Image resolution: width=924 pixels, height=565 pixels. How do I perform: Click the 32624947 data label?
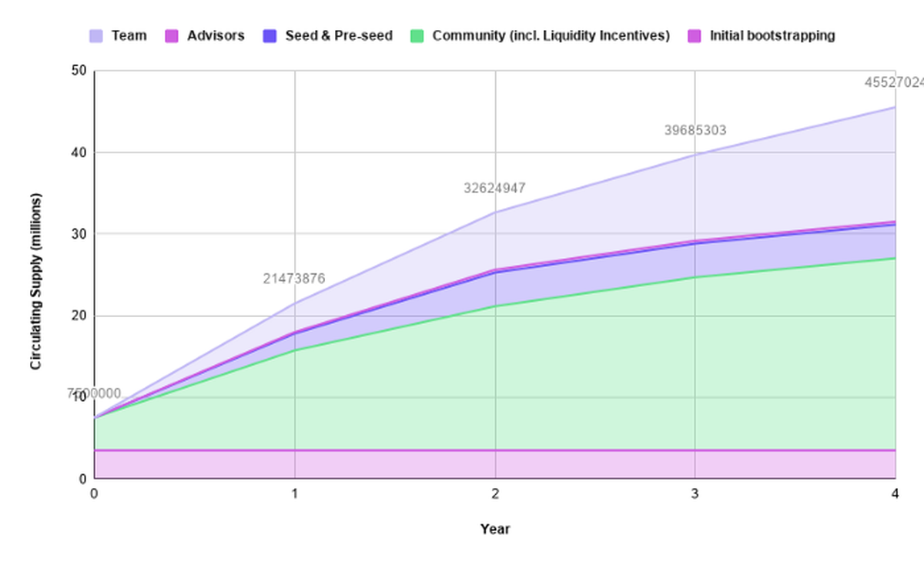494,188
